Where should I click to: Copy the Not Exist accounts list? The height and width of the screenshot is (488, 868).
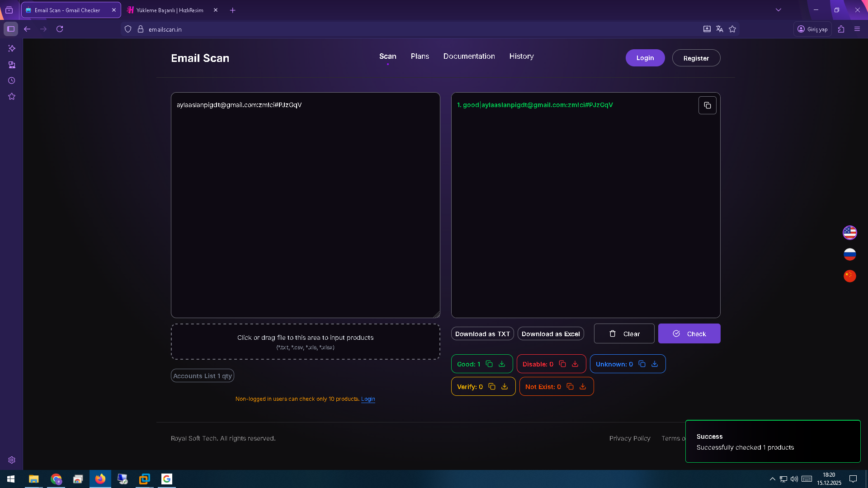570,386
